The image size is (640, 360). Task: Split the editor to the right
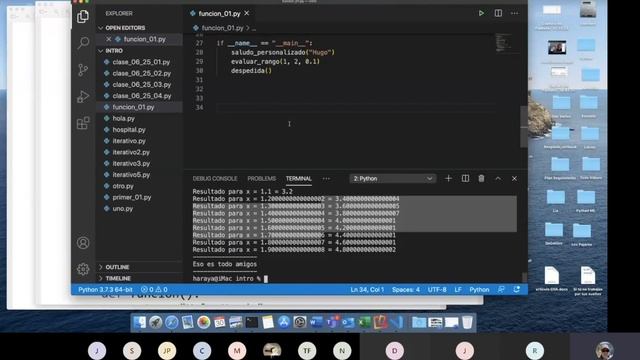[x=498, y=13]
